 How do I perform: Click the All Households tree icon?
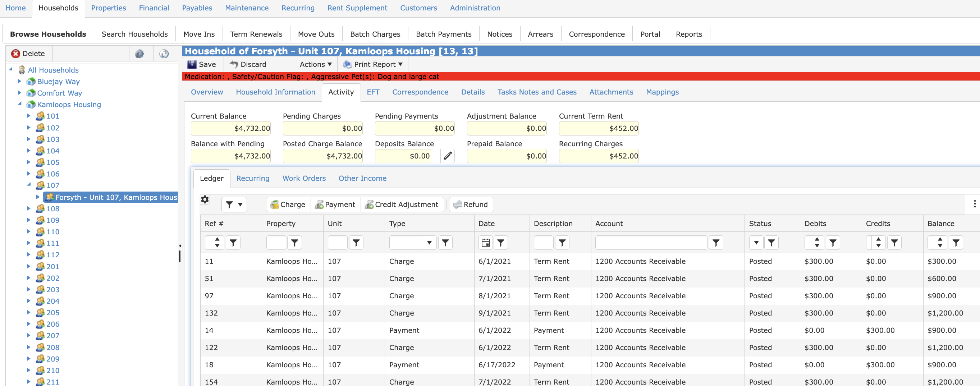coord(22,70)
